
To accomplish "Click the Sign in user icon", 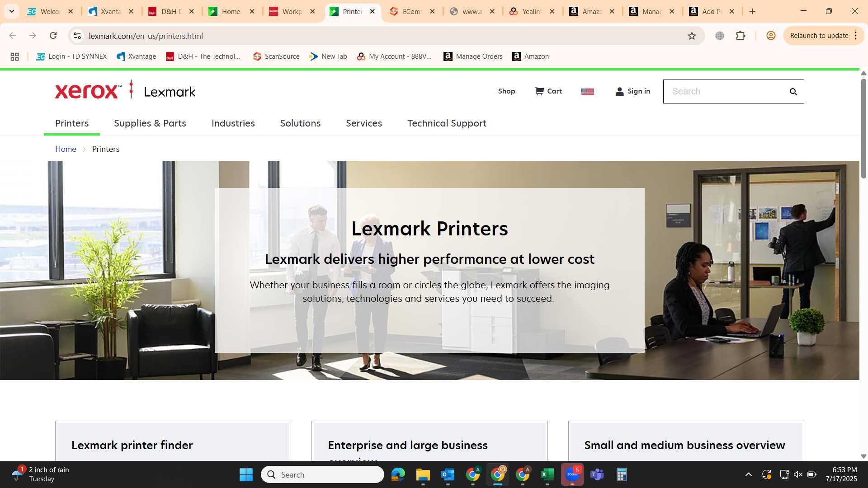I will point(619,92).
